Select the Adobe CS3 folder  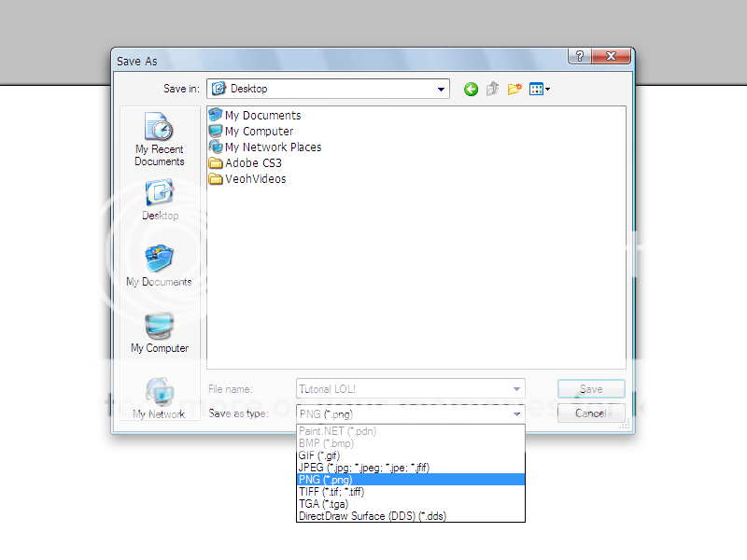[252, 163]
